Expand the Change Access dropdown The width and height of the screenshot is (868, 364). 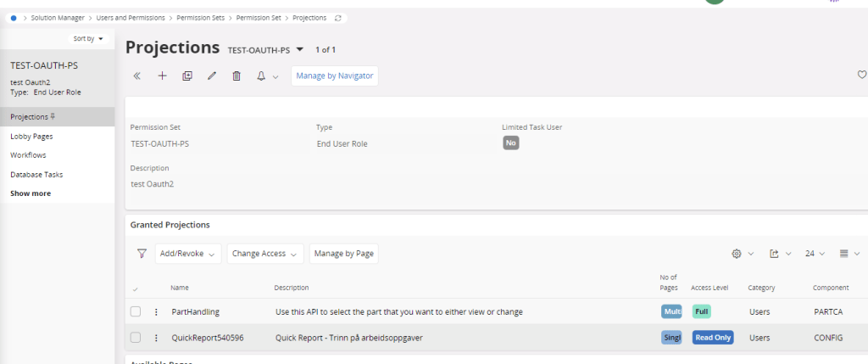pos(266,254)
